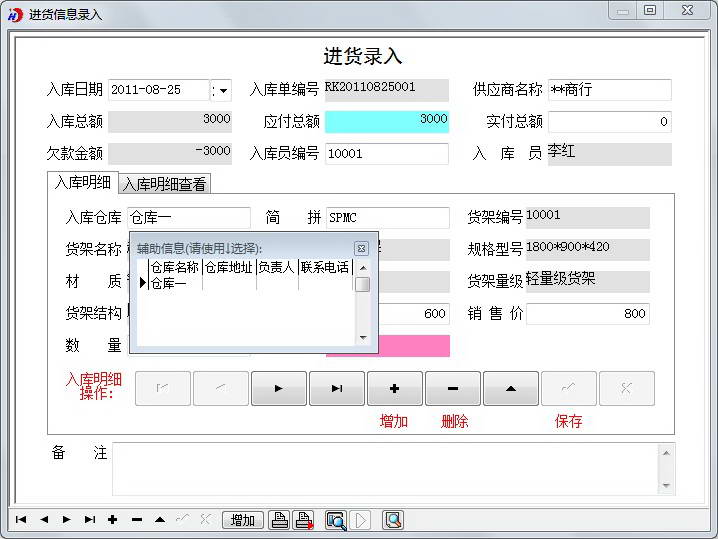718x539 pixels.
Task: Select 仓库一 row in popup list
Action: tap(246, 284)
